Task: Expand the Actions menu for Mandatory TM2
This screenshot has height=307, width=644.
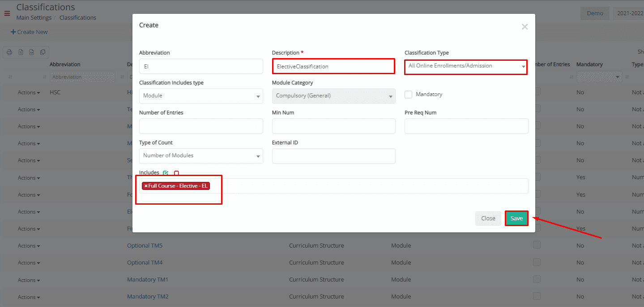Action: point(29,297)
